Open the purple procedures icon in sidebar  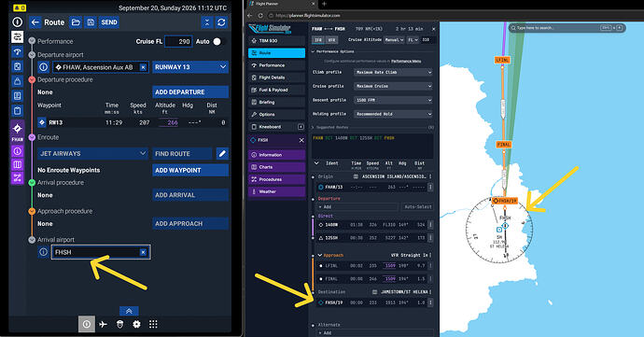click(17, 177)
